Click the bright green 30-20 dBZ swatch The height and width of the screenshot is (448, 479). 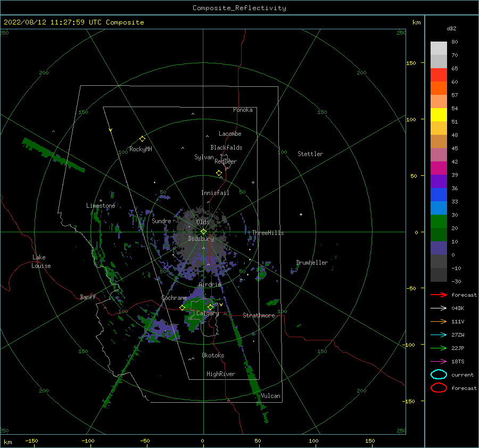pos(439,222)
